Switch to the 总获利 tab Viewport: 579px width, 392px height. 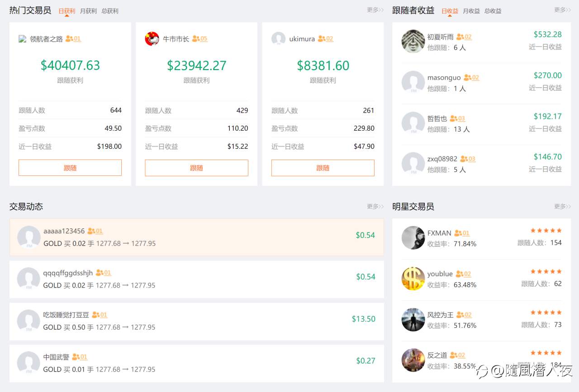(x=110, y=11)
